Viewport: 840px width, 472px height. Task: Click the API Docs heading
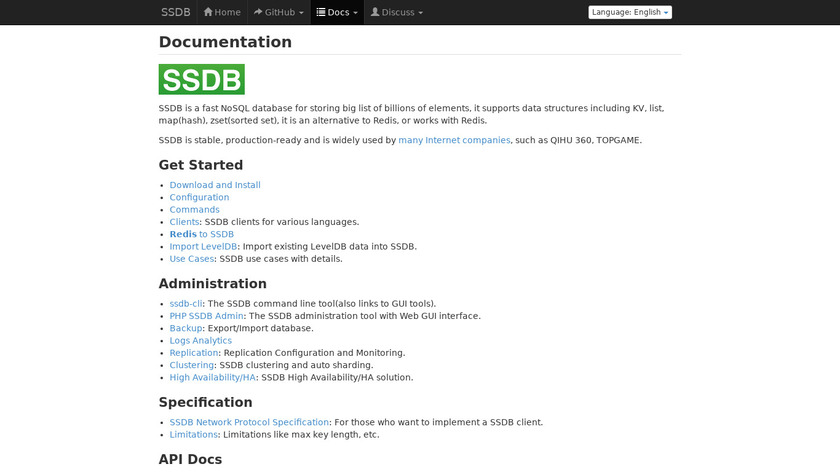[x=190, y=460]
